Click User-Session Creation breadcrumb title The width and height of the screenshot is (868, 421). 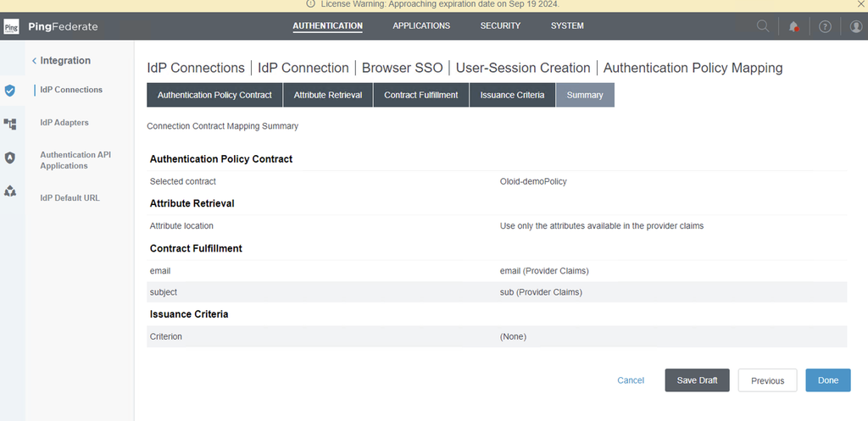(523, 68)
